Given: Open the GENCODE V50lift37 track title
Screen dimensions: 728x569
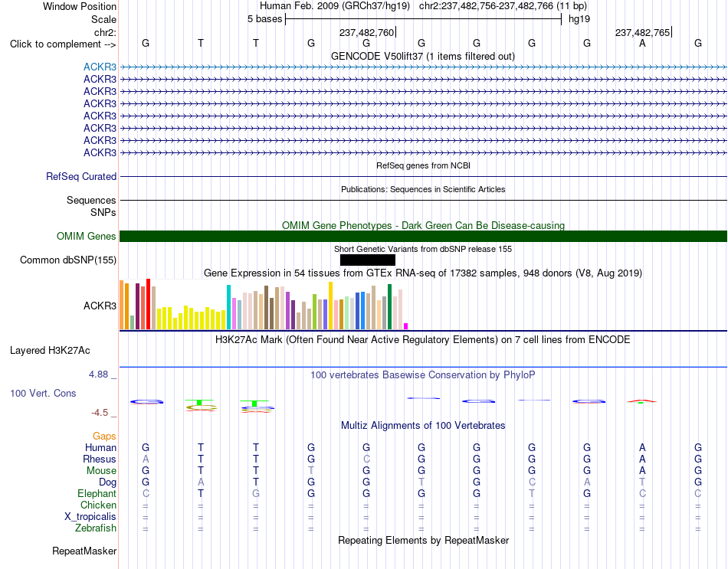Looking at the screenshot, I should pyautogui.click(x=422, y=56).
